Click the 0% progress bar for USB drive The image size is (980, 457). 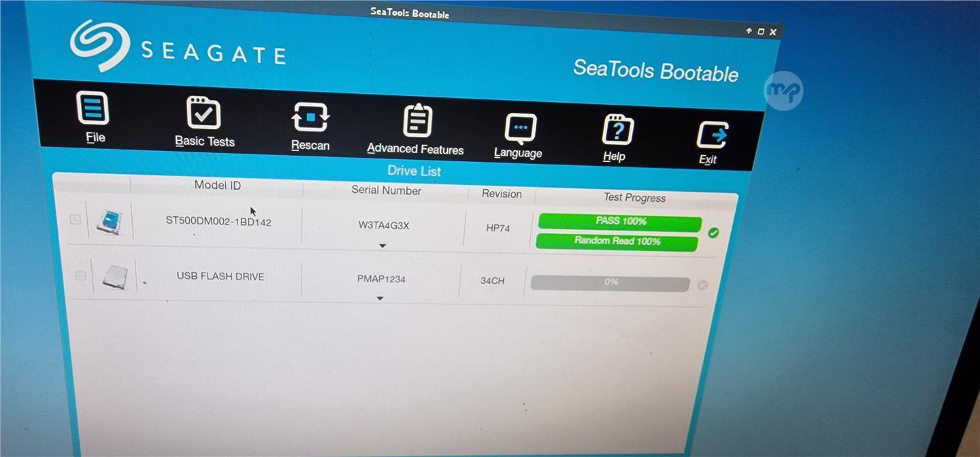610,283
